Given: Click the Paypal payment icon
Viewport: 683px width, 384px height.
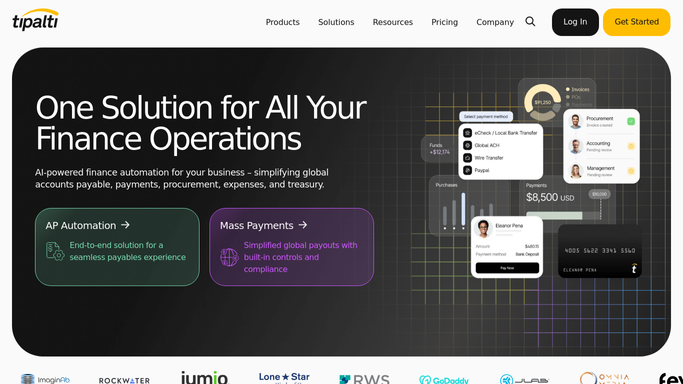Looking at the screenshot, I should (x=467, y=170).
